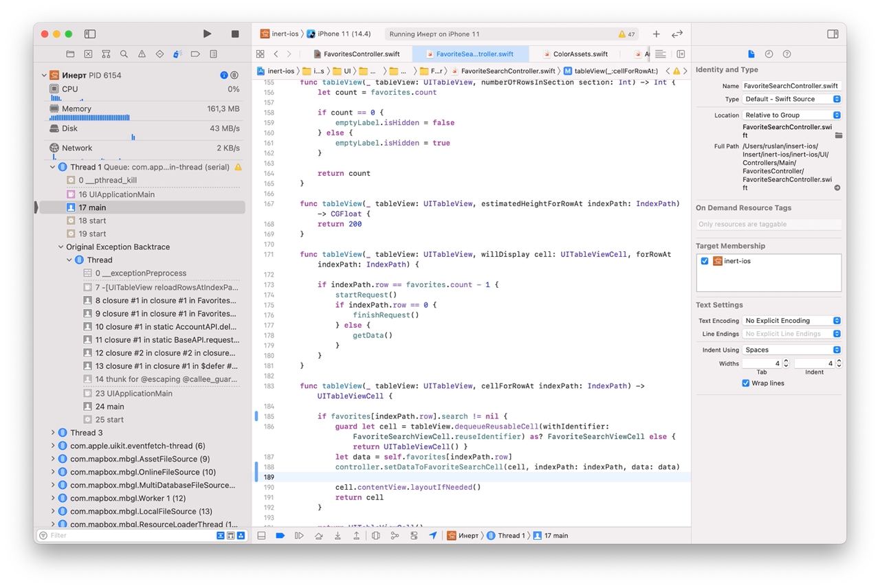Stop the running app

(235, 34)
